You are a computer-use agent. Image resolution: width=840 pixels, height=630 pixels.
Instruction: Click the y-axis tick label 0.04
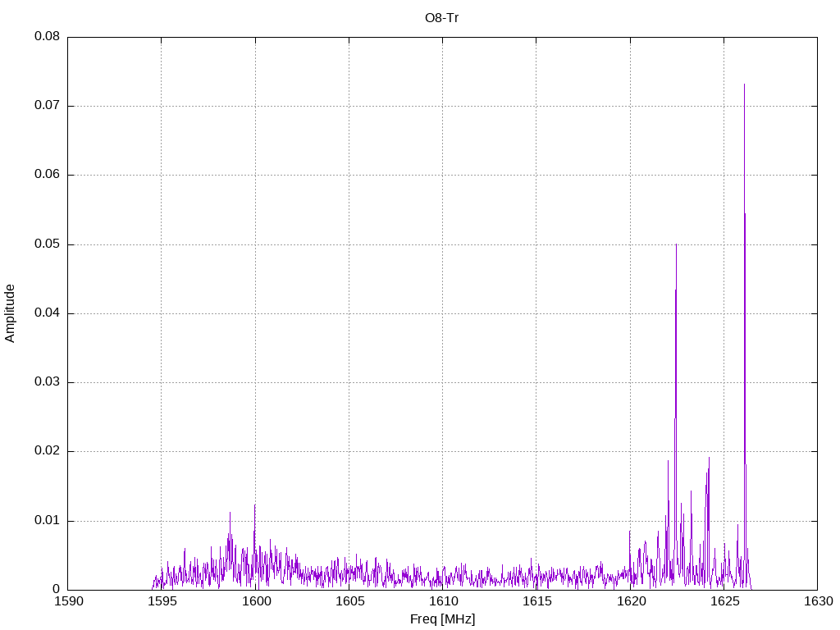coord(46,313)
